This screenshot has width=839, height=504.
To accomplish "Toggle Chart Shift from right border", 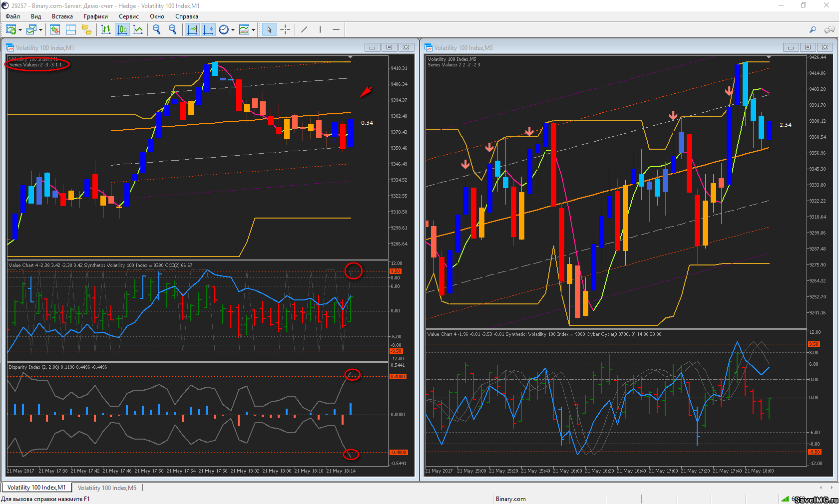I will (x=208, y=30).
